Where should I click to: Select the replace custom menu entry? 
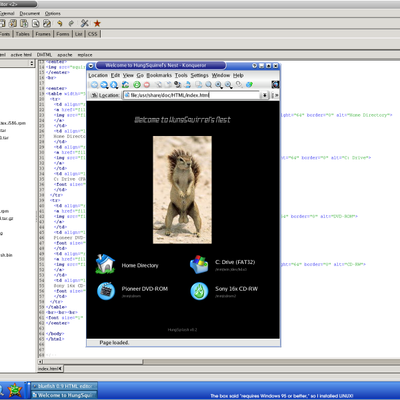click(x=85, y=55)
